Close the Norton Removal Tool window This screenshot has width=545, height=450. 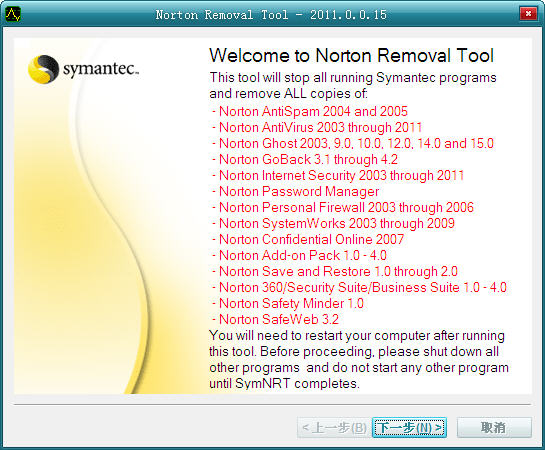(528, 14)
